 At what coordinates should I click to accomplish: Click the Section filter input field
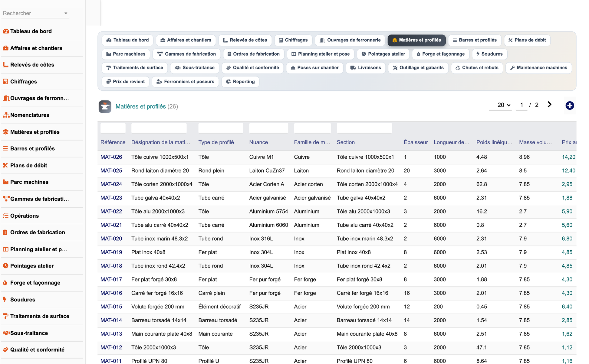(364, 128)
